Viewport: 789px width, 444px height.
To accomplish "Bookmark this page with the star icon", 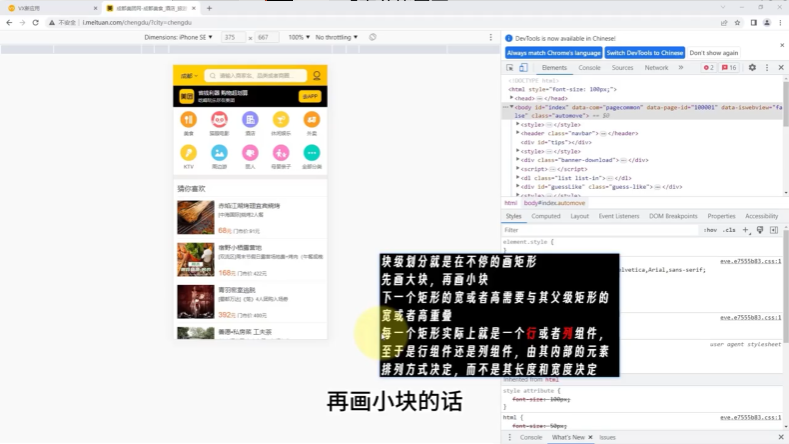I will coord(737,23).
